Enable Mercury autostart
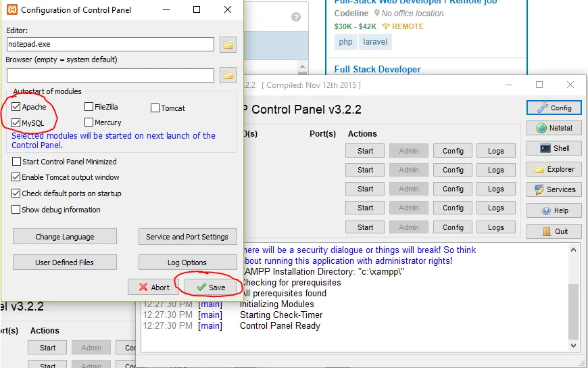This screenshot has height=368, width=588. pyautogui.click(x=89, y=122)
